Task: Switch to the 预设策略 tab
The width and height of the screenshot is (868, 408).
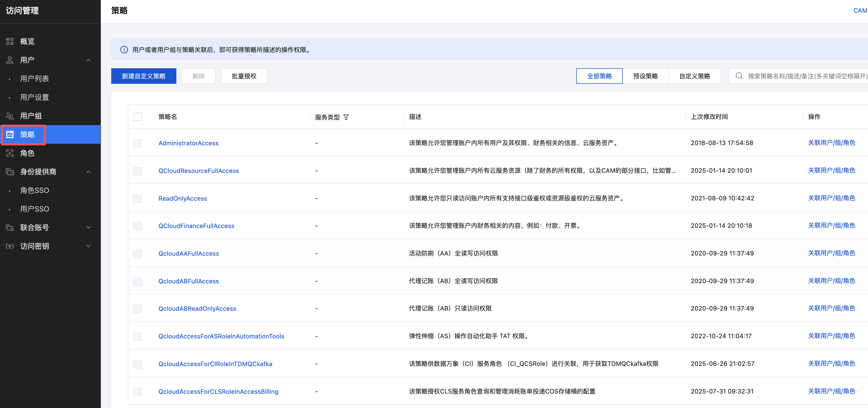Action: pos(645,76)
